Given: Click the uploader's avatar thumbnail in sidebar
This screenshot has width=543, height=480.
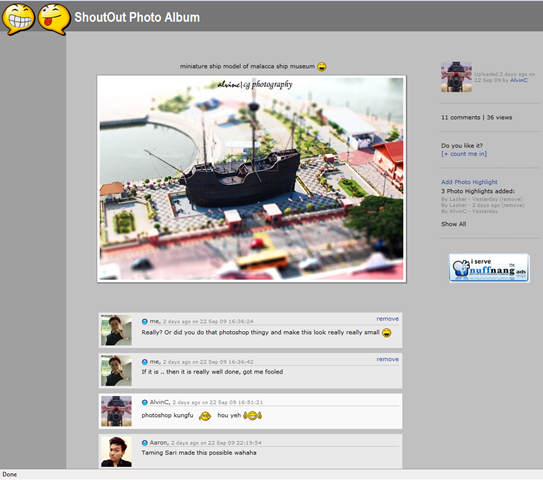Looking at the screenshot, I should pyautogui.click(x=456, y=77).
